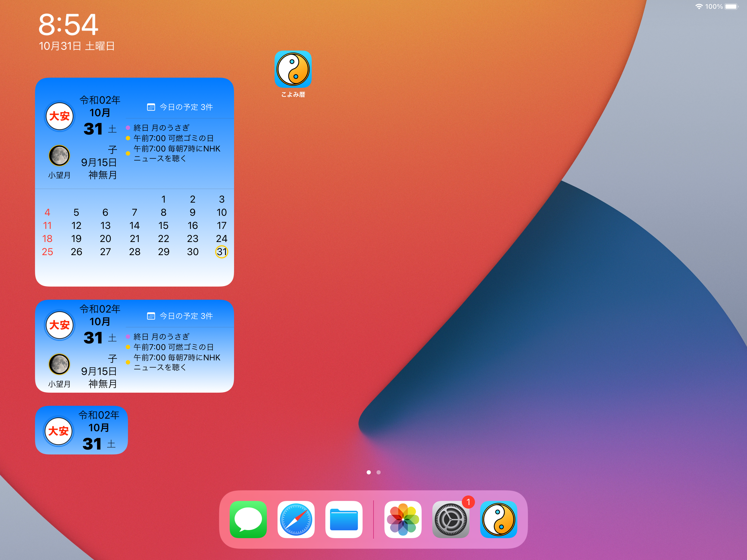Viewport: 747px width, 560px height.
Task: Open the Files app in dock
Action: (x=344, y=519)
